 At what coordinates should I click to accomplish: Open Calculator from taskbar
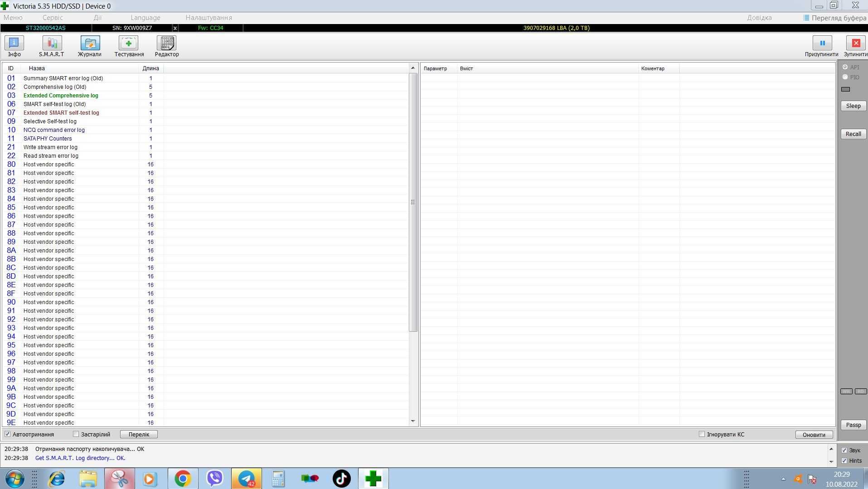[x=278, y=479]
